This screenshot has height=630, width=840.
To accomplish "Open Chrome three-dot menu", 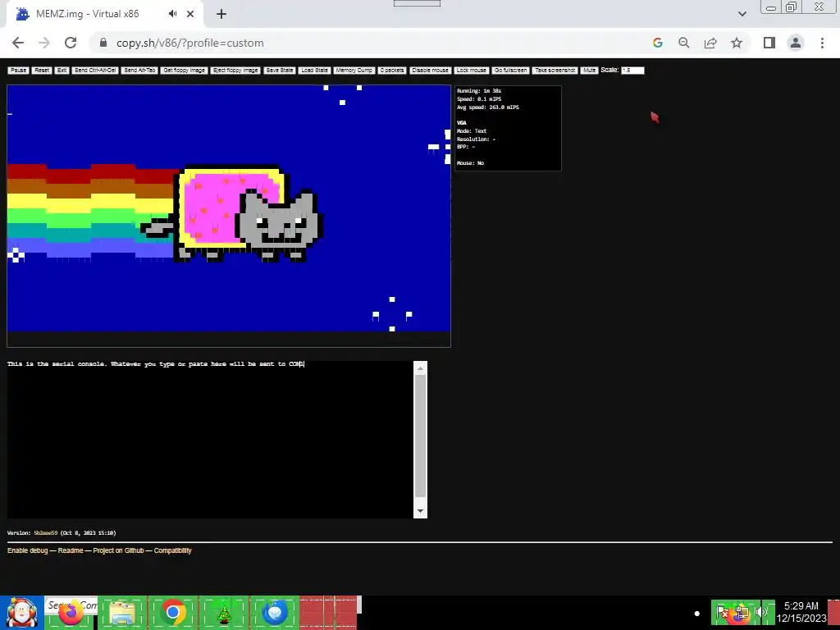I will click(822, 43).
